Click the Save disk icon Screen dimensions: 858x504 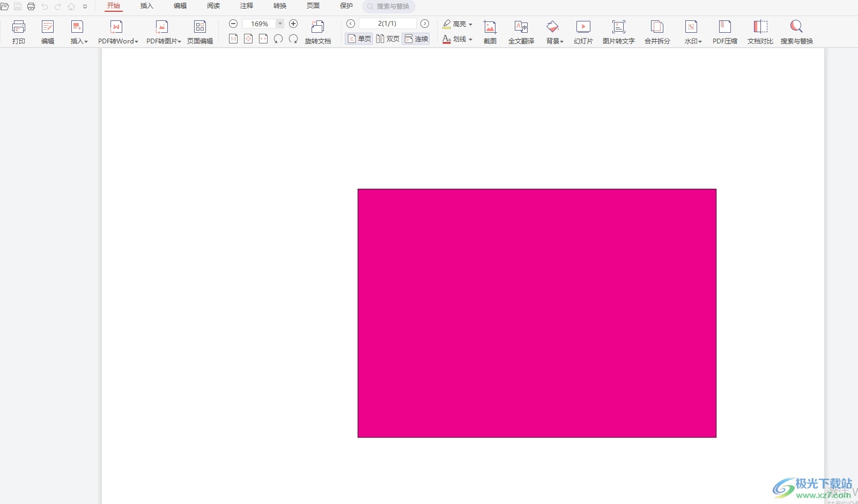(18, 6)
